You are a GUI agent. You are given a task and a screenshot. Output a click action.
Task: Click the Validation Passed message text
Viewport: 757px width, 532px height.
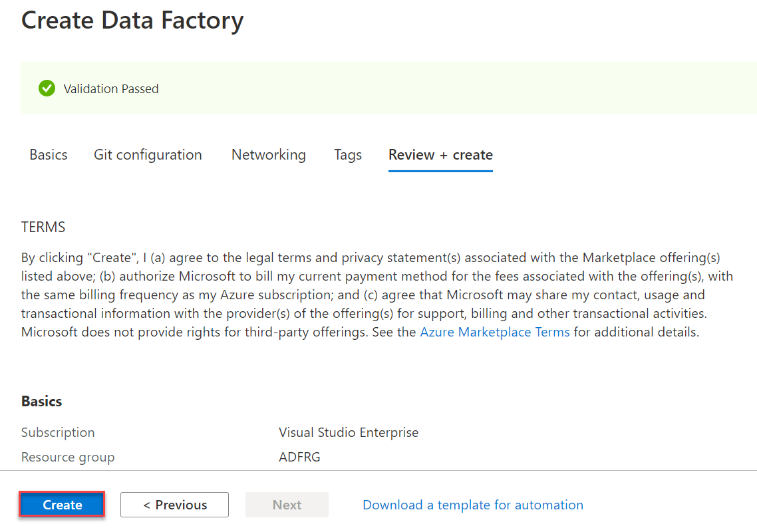[x=111, y=88]
